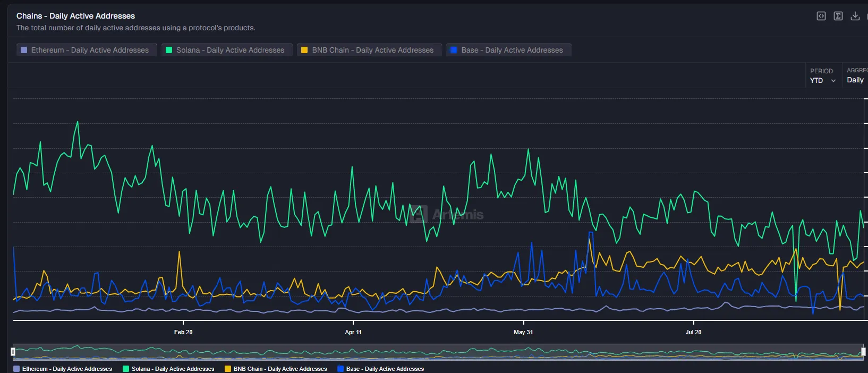868x373 pixels.
Task: Hide Base series via bottom legend
Action: pyautogui.click(x=380, y=369)
